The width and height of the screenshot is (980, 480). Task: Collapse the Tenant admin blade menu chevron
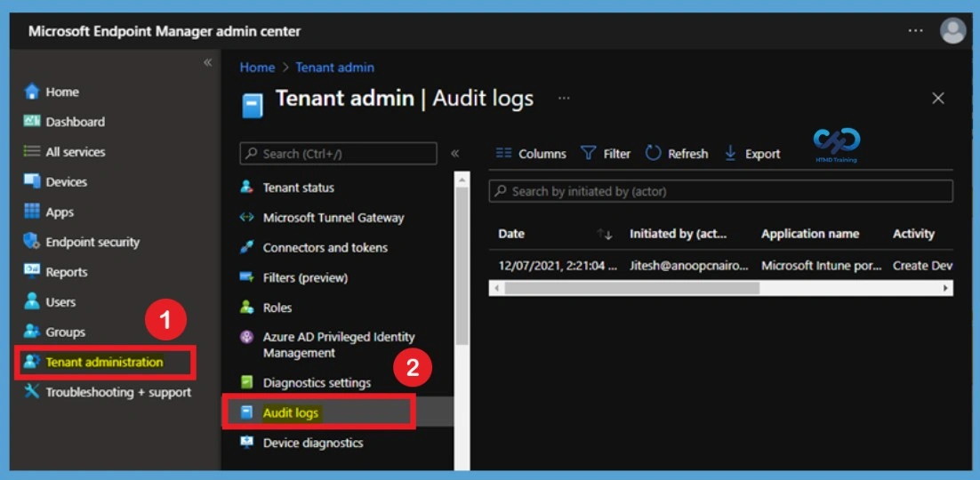(x=455, y=153)
